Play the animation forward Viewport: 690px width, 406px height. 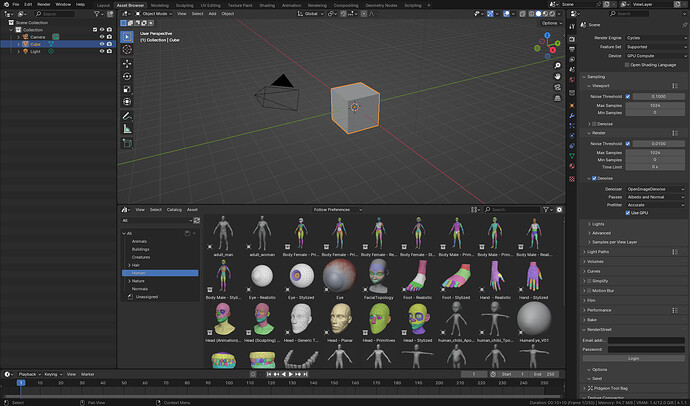click(x=290, y=374)
